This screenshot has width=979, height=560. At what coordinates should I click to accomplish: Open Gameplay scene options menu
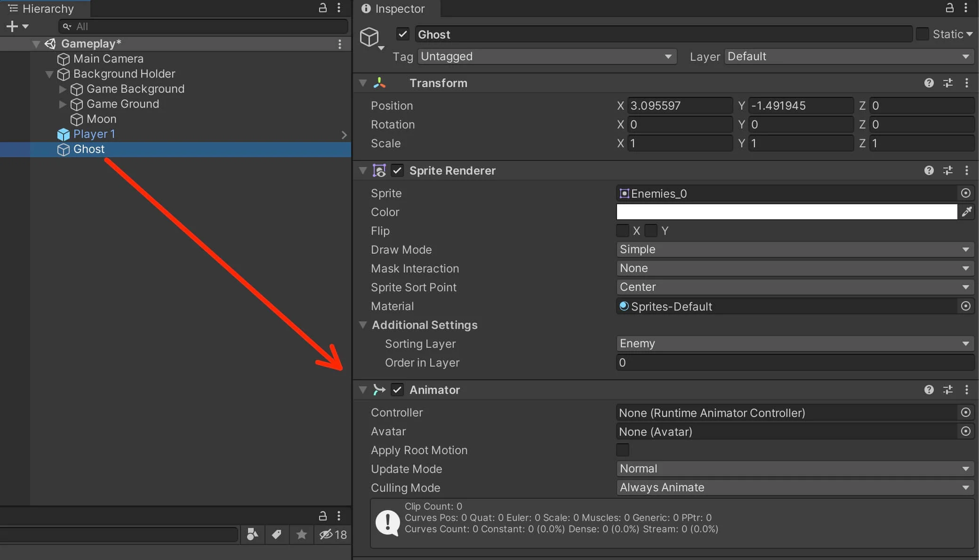tap(340, 44)
